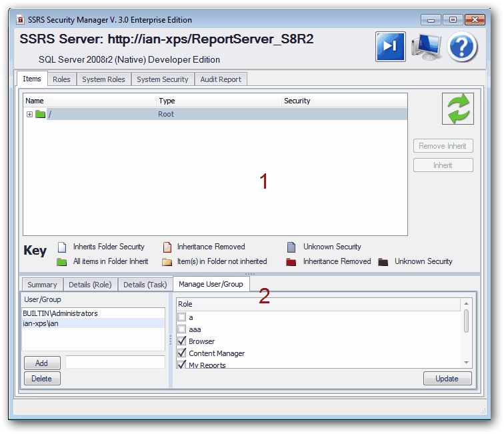504x434 pixels.
Task: Open the Audit Report tab
Action: pos(221,79)
